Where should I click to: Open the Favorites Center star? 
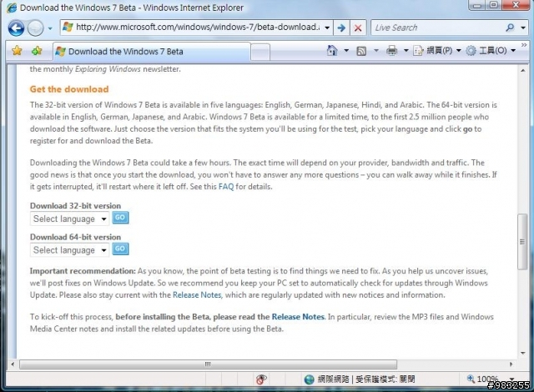coord(17,51)
